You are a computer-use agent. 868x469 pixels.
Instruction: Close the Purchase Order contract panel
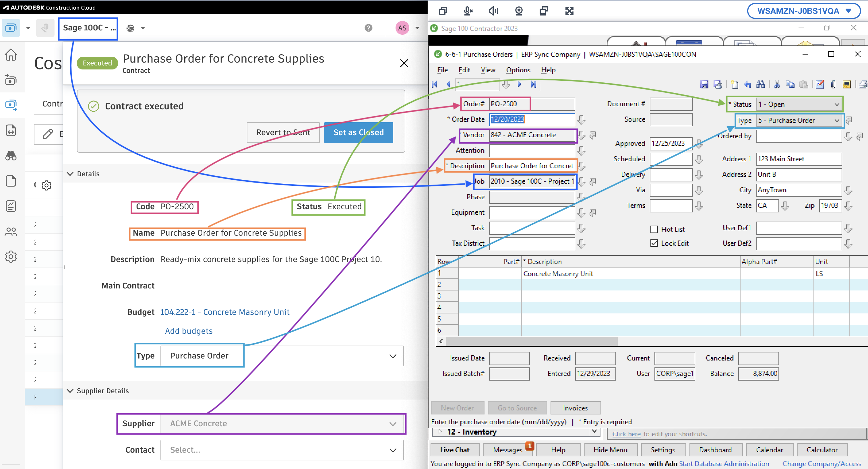point(404,63)
